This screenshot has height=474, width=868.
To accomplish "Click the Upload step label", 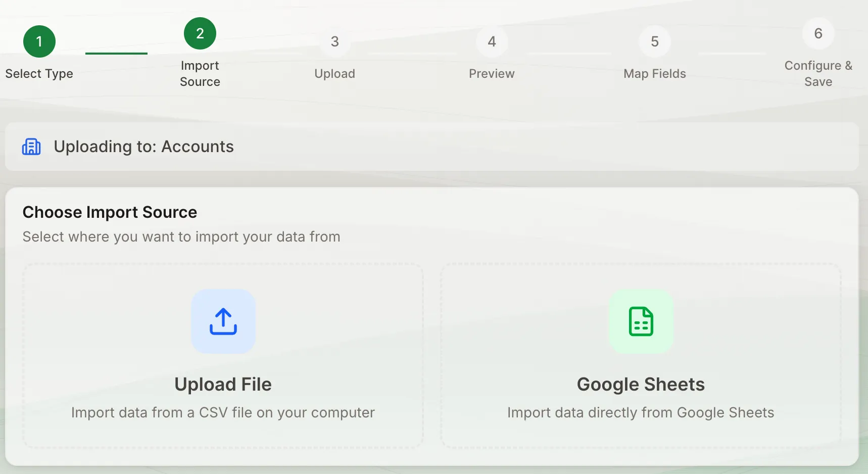I will coord(334,73).
